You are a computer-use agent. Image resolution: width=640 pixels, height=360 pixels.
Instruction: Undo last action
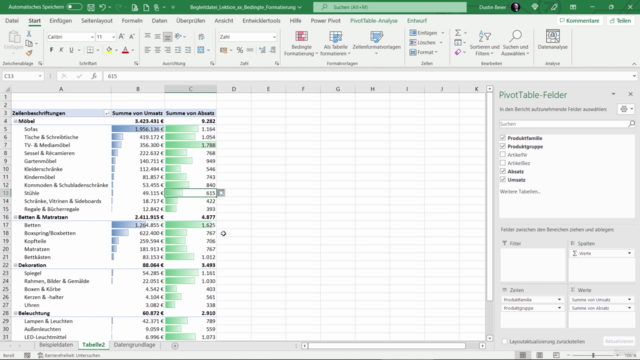(x=102, y=7)
